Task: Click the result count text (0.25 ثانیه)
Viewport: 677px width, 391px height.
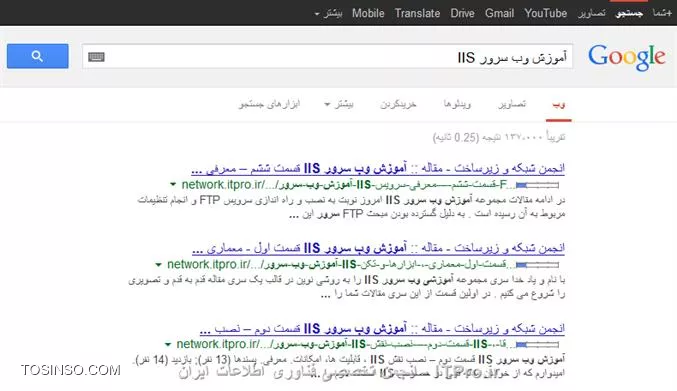Action: (499, 137)
